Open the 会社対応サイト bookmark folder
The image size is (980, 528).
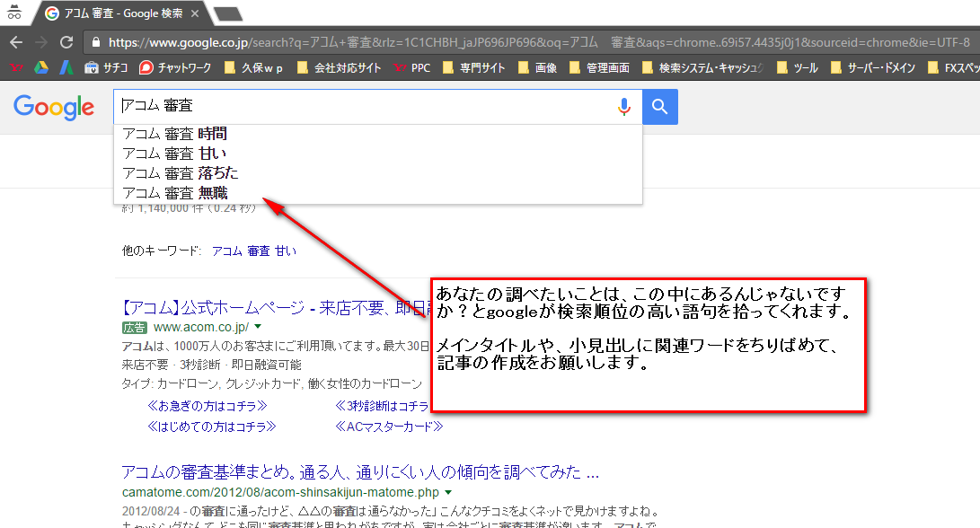[x=339, y=67]
